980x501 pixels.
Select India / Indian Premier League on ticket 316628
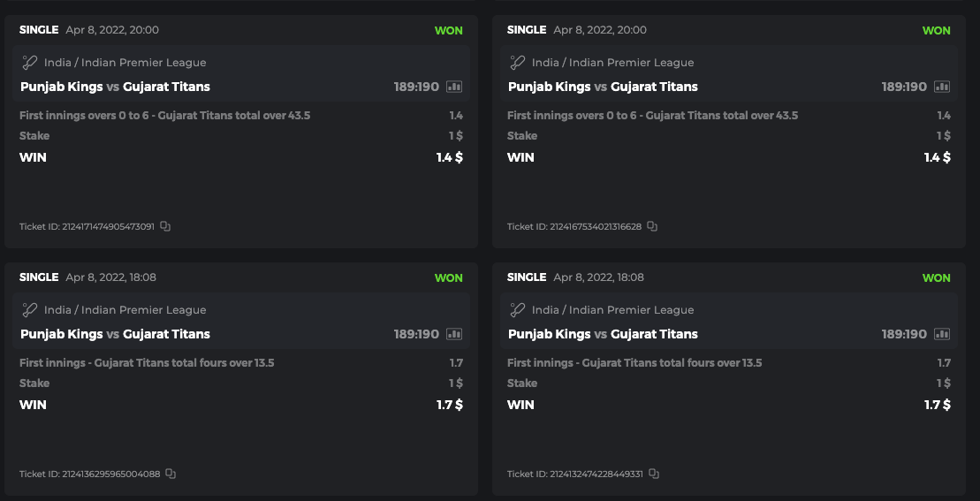click(x=612, y=63)
